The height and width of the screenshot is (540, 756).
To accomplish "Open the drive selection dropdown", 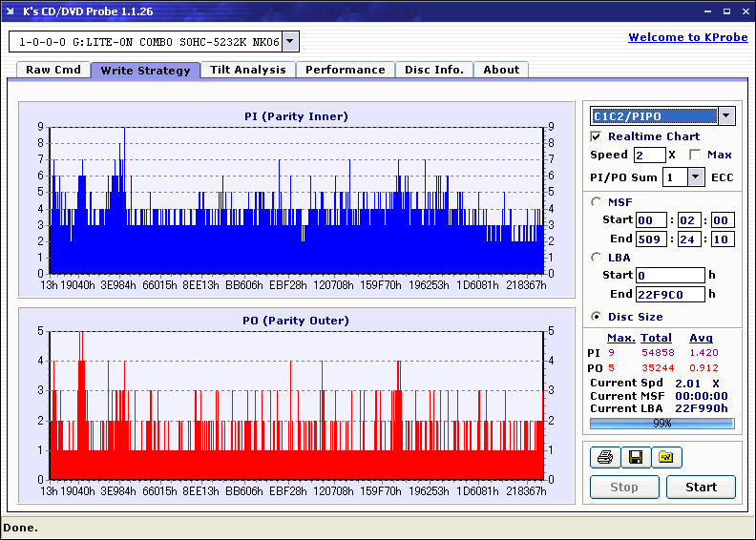I will (x=290, y=42).
